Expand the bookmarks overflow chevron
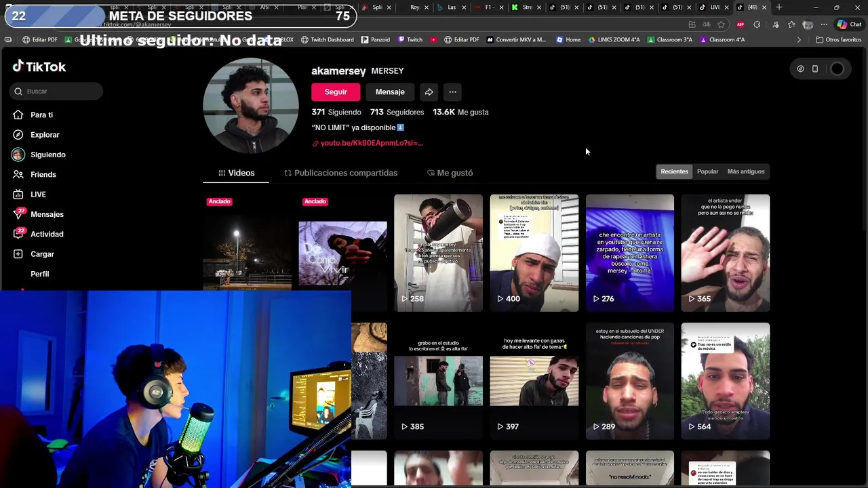The image size is (868, 488). click(799, 40)
